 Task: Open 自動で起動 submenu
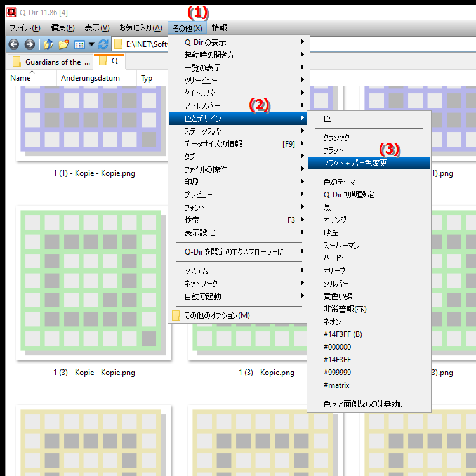(x=238, y=296)
